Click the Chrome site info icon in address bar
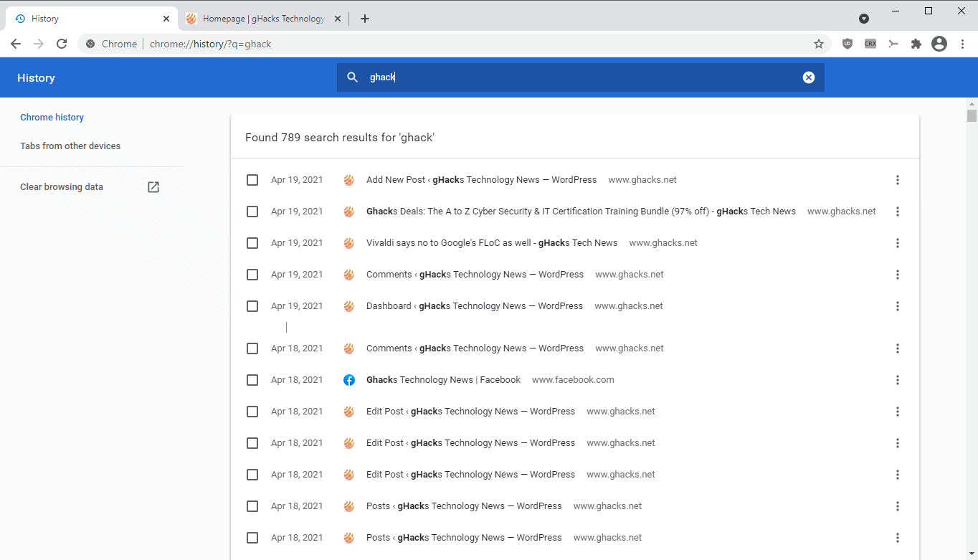Viewport: 978px width, 560px height. tap(90, 44)
